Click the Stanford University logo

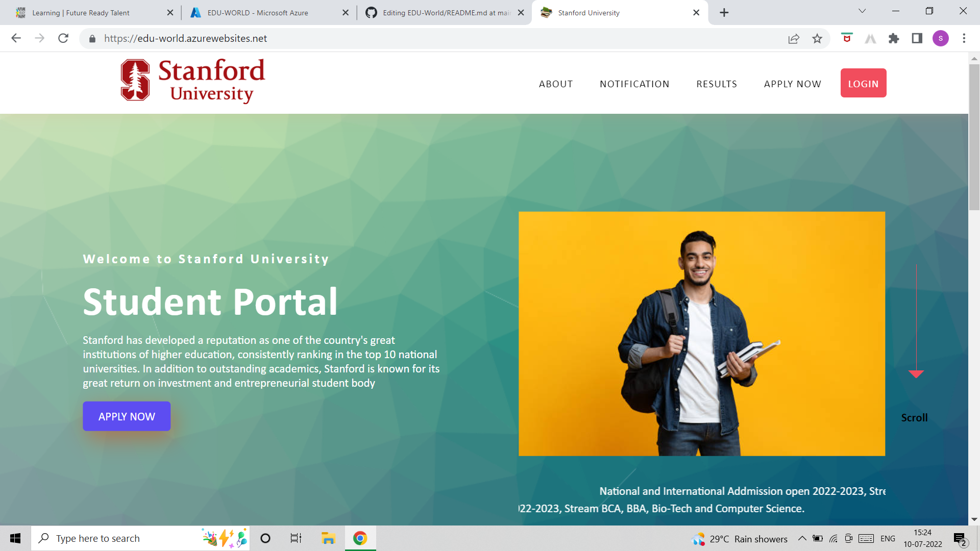pos(193,81)
